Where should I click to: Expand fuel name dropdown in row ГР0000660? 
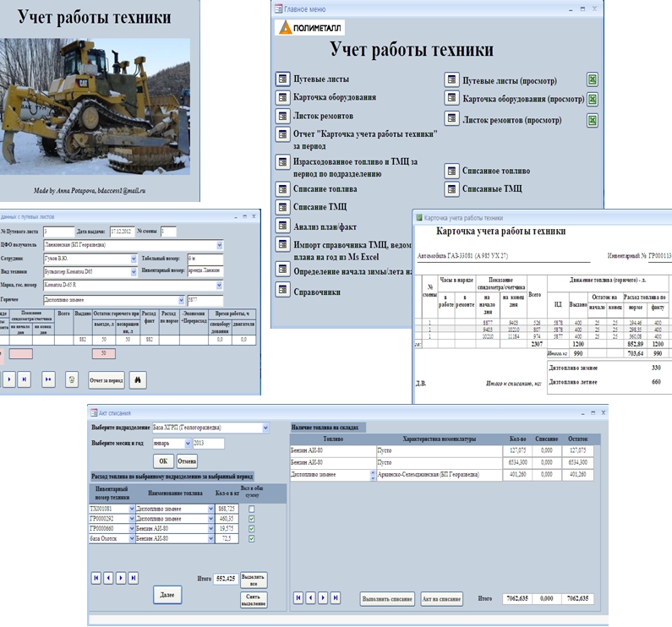[210, 529]
